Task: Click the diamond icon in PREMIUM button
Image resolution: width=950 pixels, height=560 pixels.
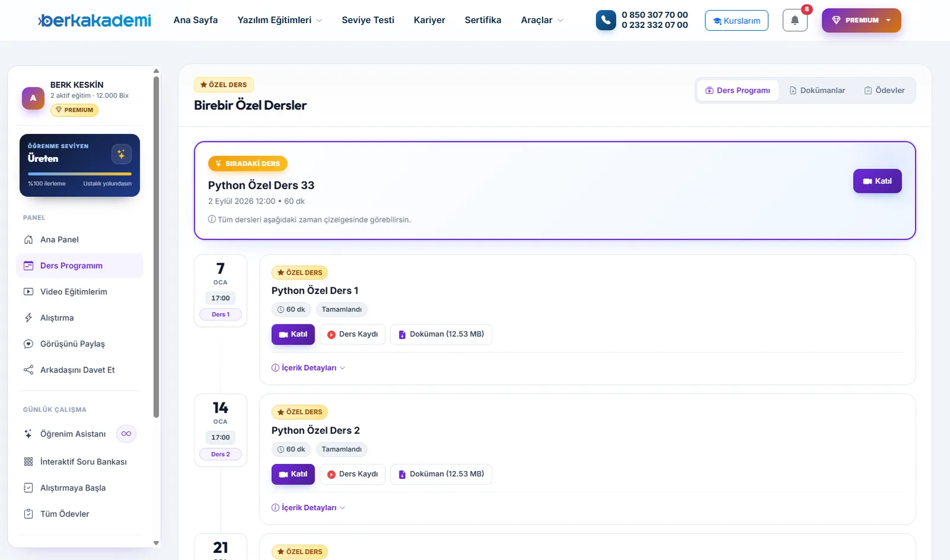Action: [x=836, y=20]
